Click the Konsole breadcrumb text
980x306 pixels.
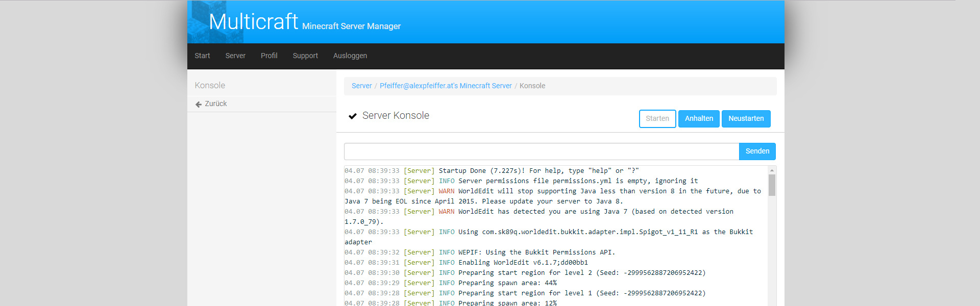point(532,86)
